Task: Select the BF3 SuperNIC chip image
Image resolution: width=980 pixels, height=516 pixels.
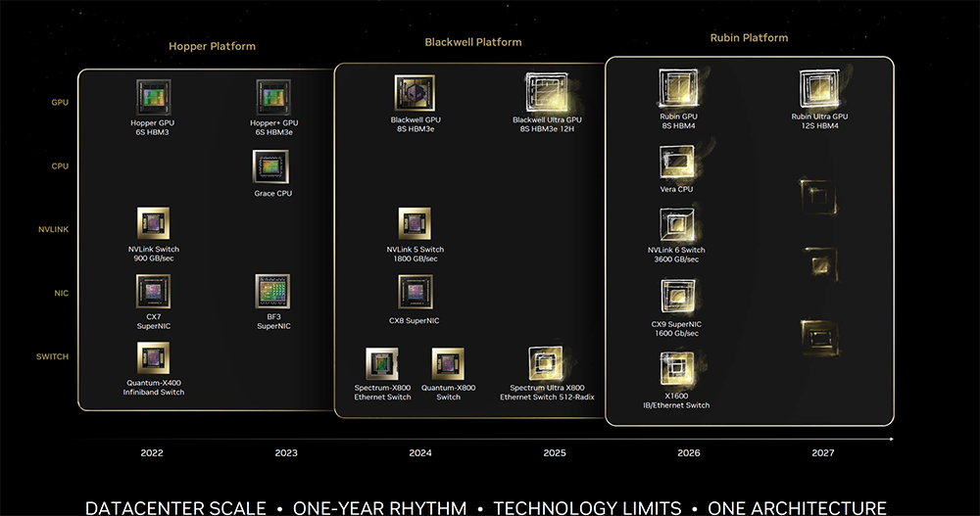Action: pyautogui.click(x=272, y=291)
